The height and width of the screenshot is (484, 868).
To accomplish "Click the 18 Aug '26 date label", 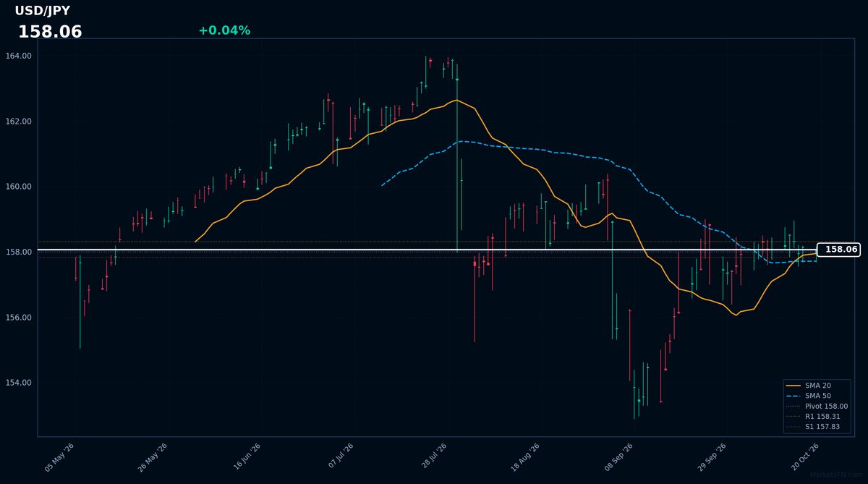I will pyautogui.click(x=526, y=457).
